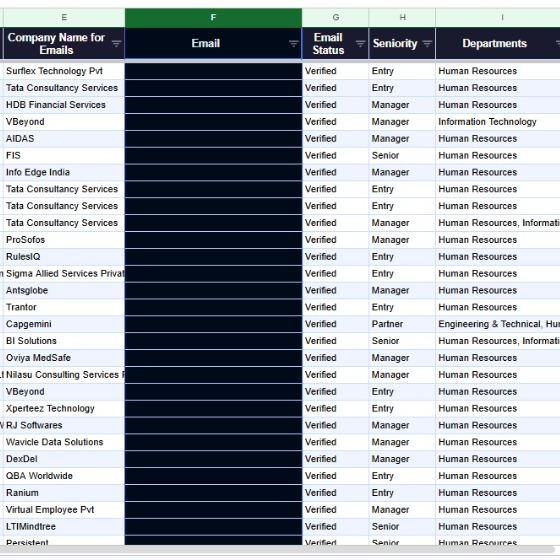Select Senior seniority in LTIMindtree row

click(402, 526)
